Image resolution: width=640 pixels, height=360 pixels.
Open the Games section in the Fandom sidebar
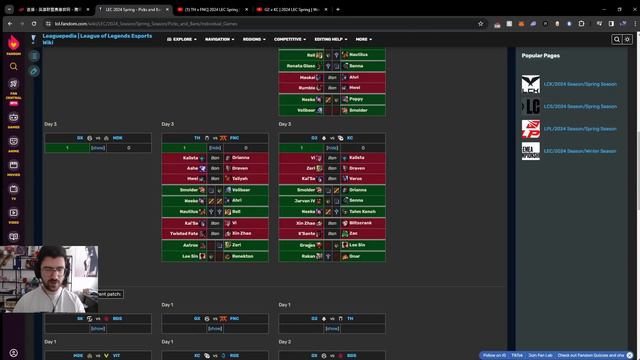[x=13, y=118]
